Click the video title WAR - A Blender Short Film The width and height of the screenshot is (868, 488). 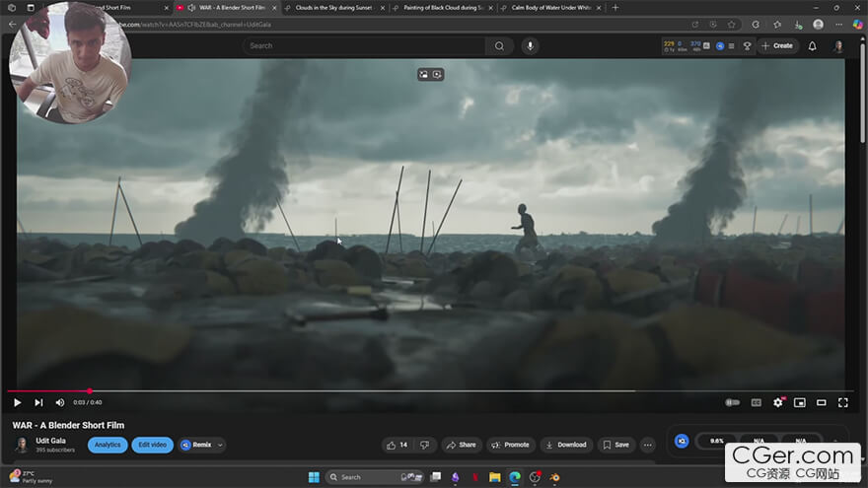(68, 426)
